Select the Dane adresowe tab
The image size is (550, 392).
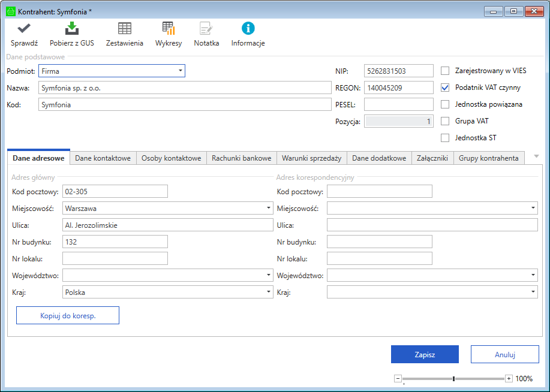[38, 158]
